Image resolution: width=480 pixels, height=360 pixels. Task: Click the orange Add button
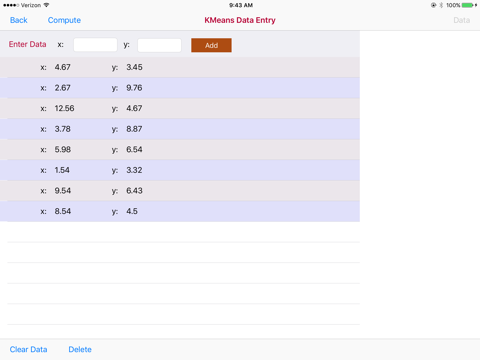click(x=211, y=45)
